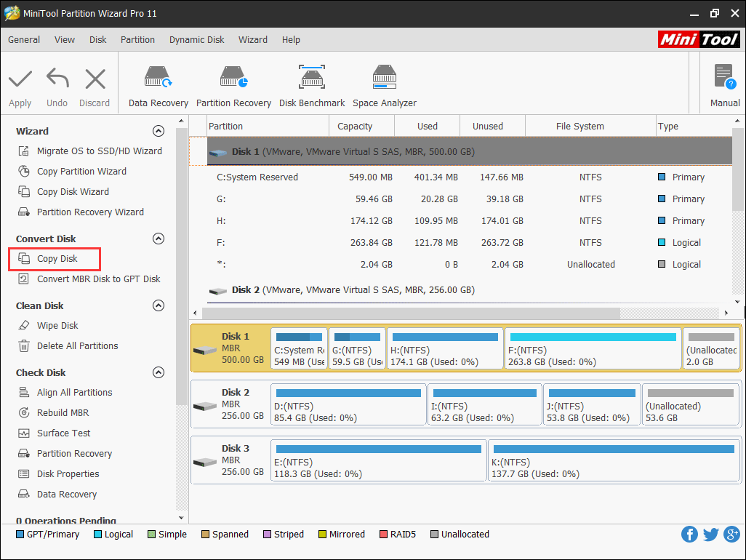Image resolution: width=746 pixels, height=560 pixels.
Task: Click Copy Disk in the sidebar
Action: click(x=57, y=259)
